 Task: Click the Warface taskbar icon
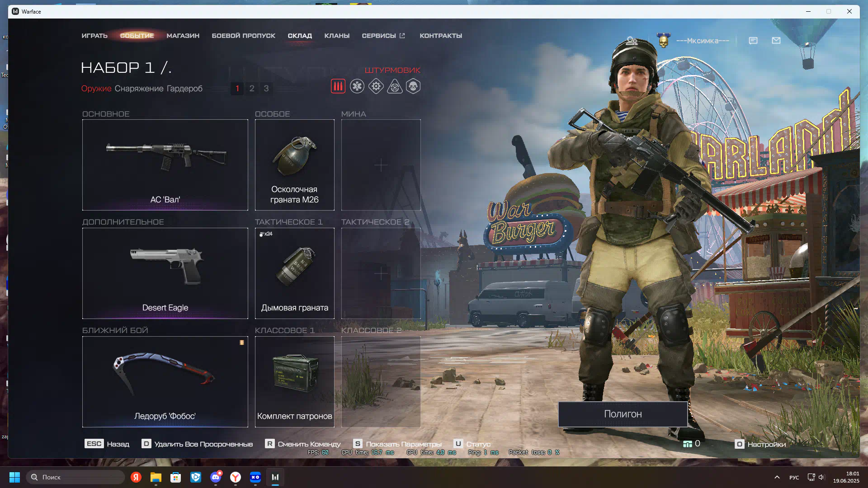[275, 477]
